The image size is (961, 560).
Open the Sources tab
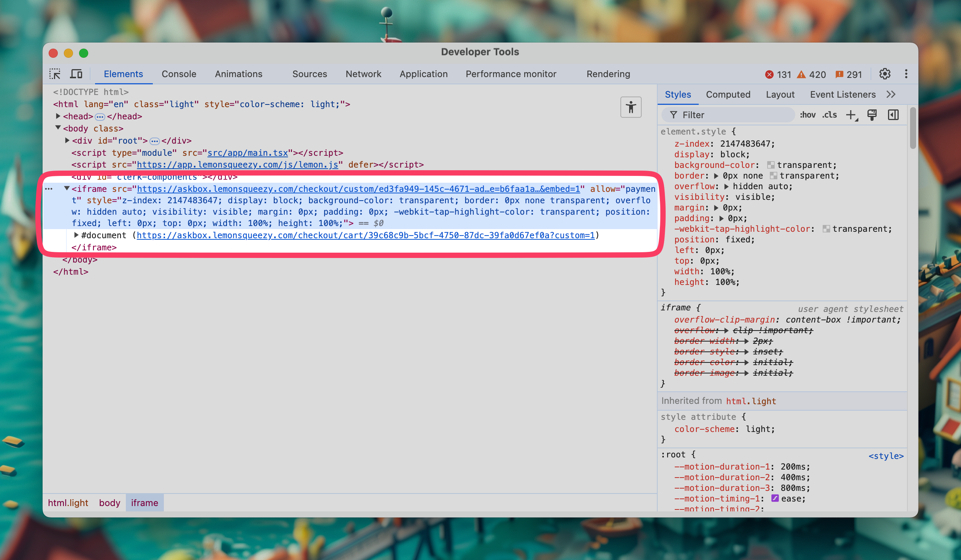pos(310,74)
